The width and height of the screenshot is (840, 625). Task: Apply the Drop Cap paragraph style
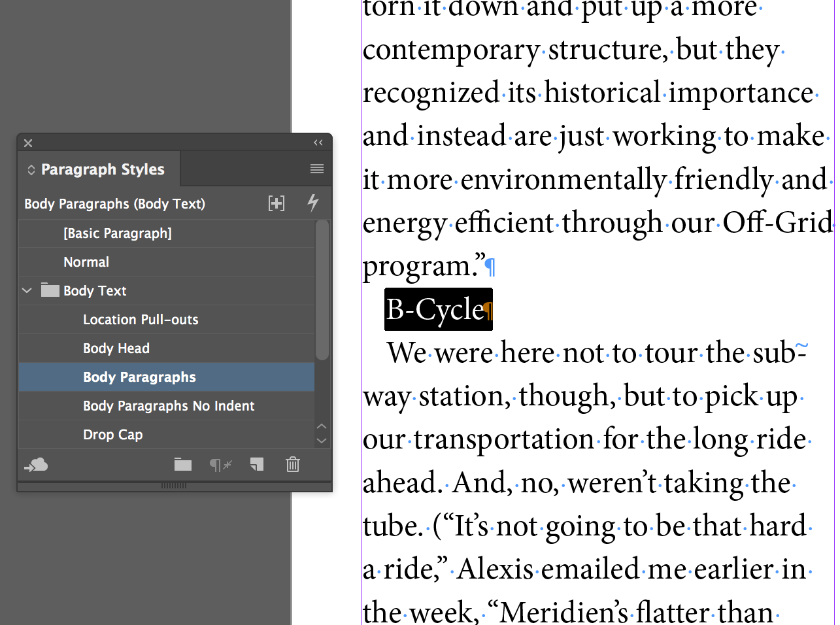pyautogui.click(x=167, y=434)
